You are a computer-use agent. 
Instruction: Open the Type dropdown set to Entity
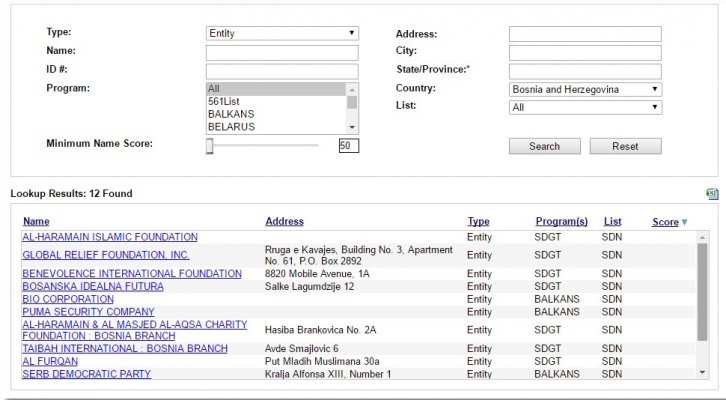click(x=281, y=33)
